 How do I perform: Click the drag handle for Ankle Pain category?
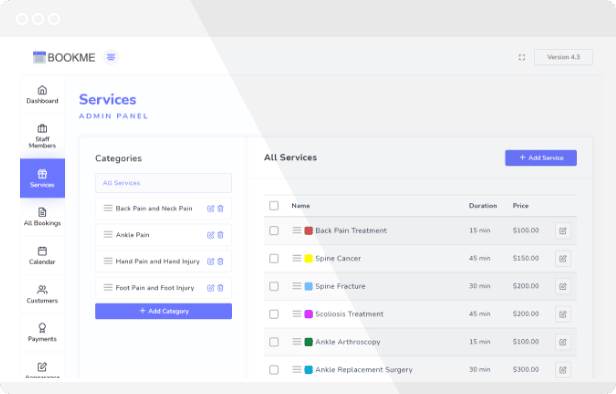(108, 235)
